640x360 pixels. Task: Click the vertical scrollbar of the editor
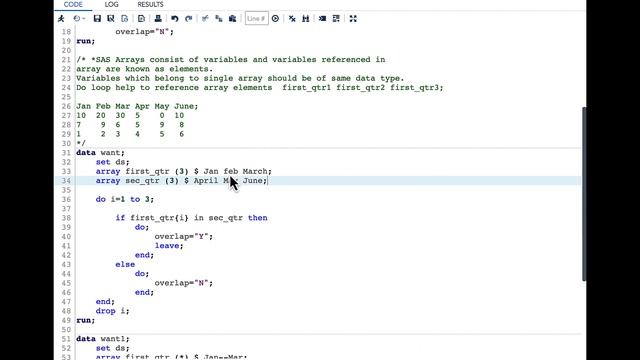pos(584,193)
